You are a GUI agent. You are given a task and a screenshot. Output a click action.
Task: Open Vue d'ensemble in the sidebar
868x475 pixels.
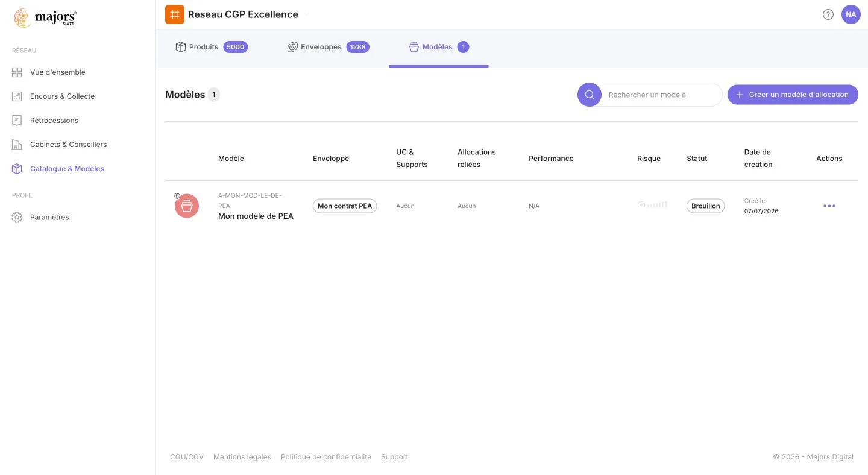pos(58,72)
